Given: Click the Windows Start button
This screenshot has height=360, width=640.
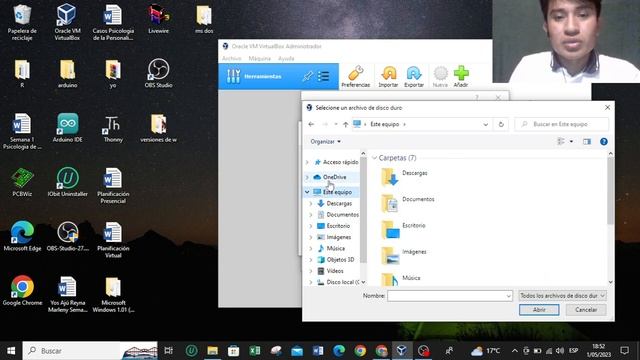Looking at the screenshot, I should point(11,351).
